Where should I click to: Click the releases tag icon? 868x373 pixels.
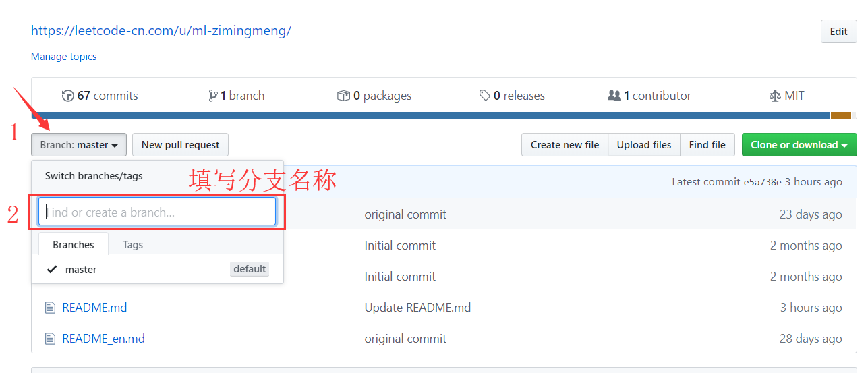(x=485, y=96)
